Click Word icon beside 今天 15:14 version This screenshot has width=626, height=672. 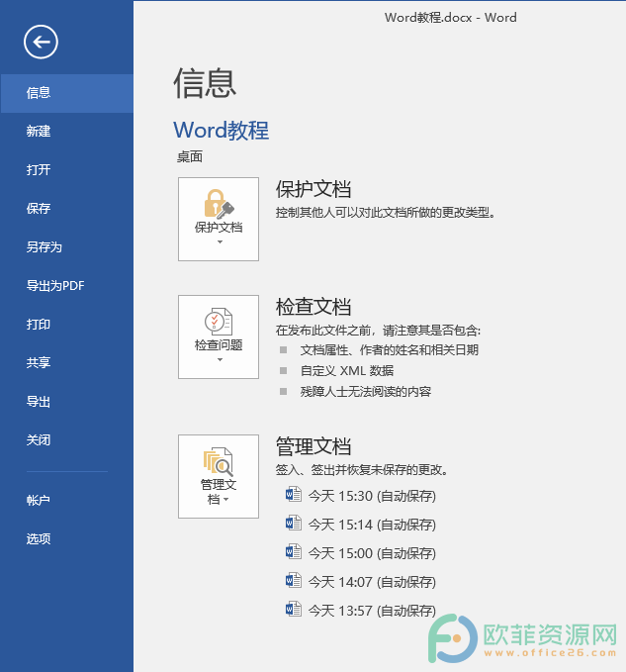click(x=294, y=524)
